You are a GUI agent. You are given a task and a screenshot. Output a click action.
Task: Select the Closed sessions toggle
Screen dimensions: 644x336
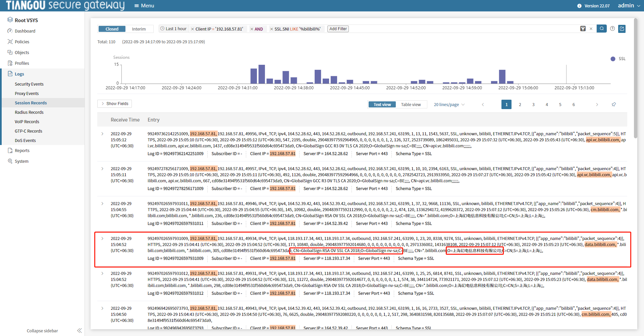[x=112, y=29]
